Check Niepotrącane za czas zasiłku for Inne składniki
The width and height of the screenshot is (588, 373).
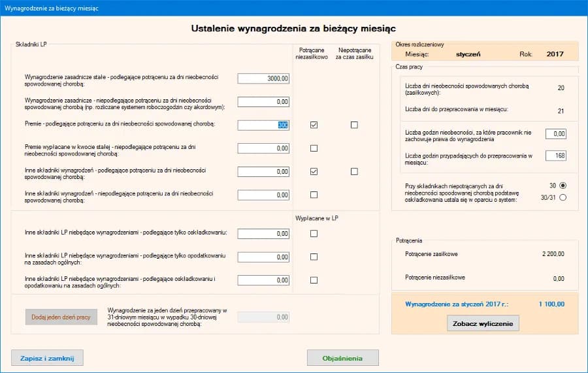pos(354,172)
